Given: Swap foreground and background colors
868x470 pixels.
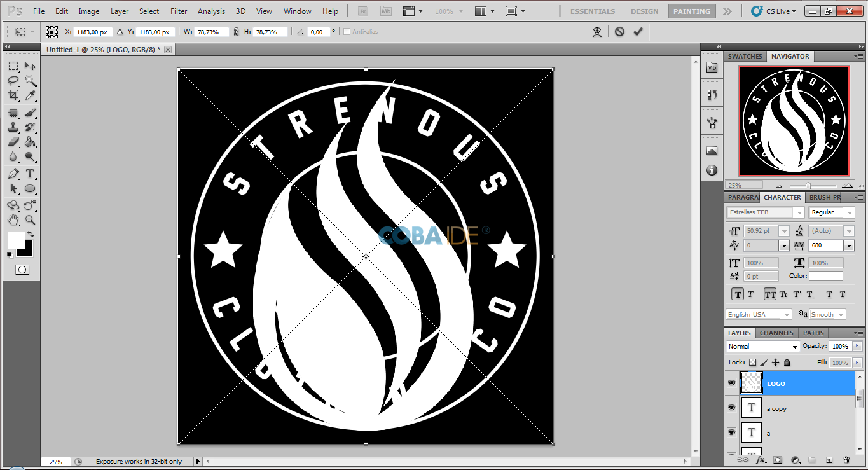Looking at the screenshot, I should tap(30, 235).
